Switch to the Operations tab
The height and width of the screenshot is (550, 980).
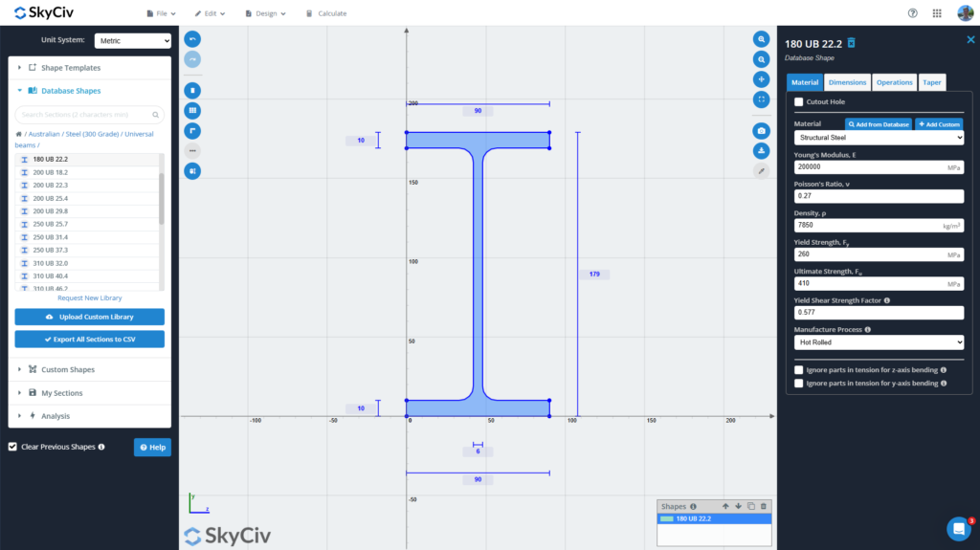point(895,82)
